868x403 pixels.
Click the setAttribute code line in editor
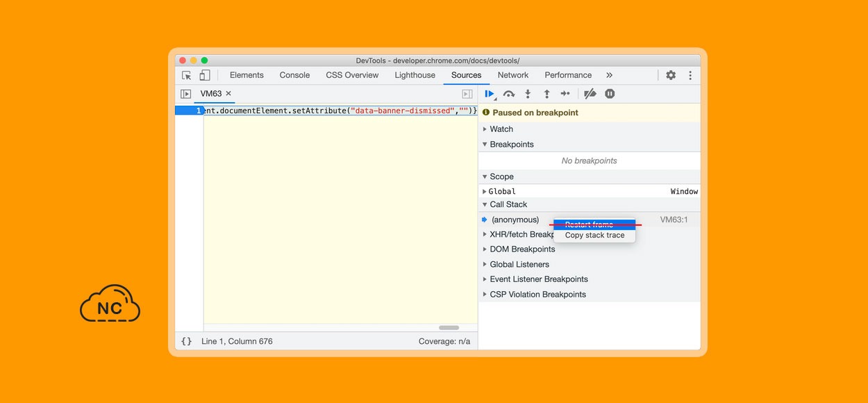point(340,110)
